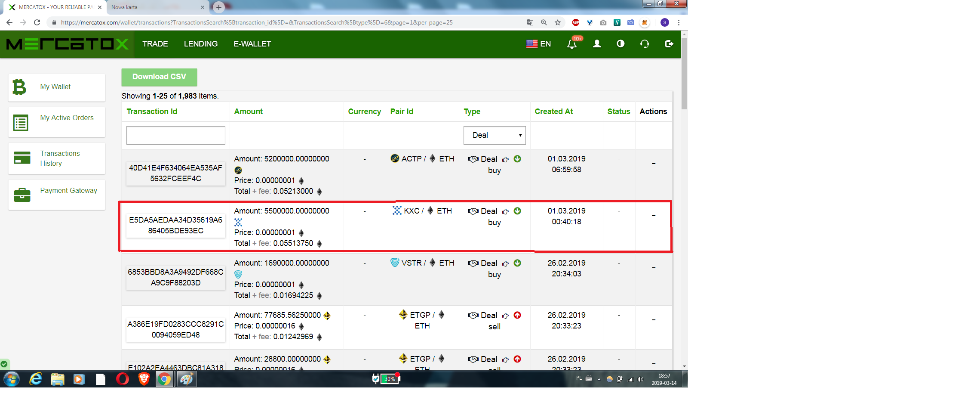The image size is (980, 412).
Task: Click the 01.03.2019 06:59:58 date cell
Action: click(566, 164)
